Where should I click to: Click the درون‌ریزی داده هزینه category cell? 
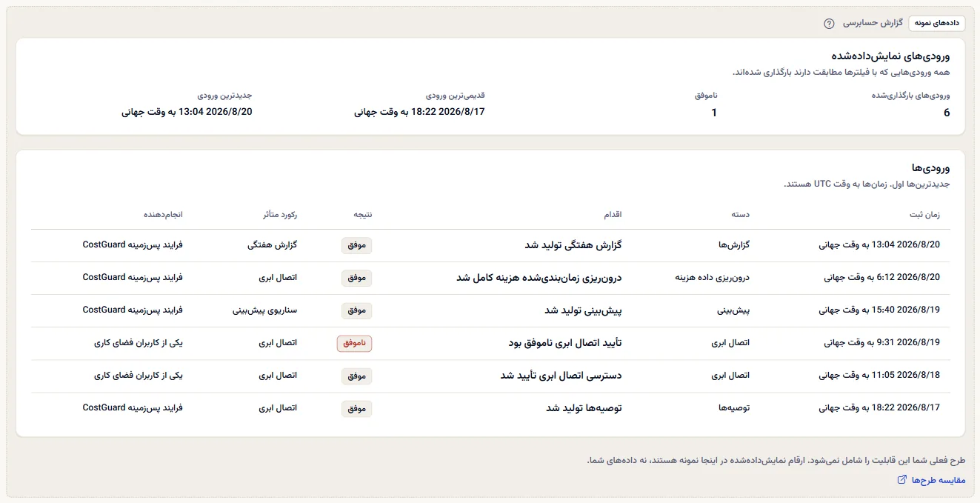713,278
